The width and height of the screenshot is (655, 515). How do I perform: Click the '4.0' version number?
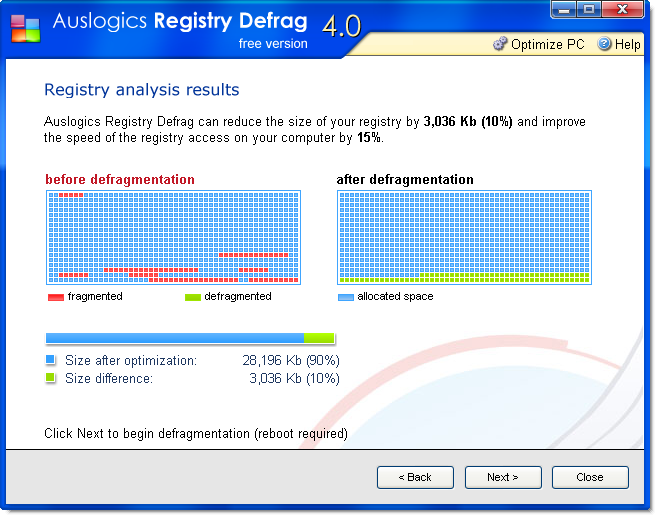(341, 26)
